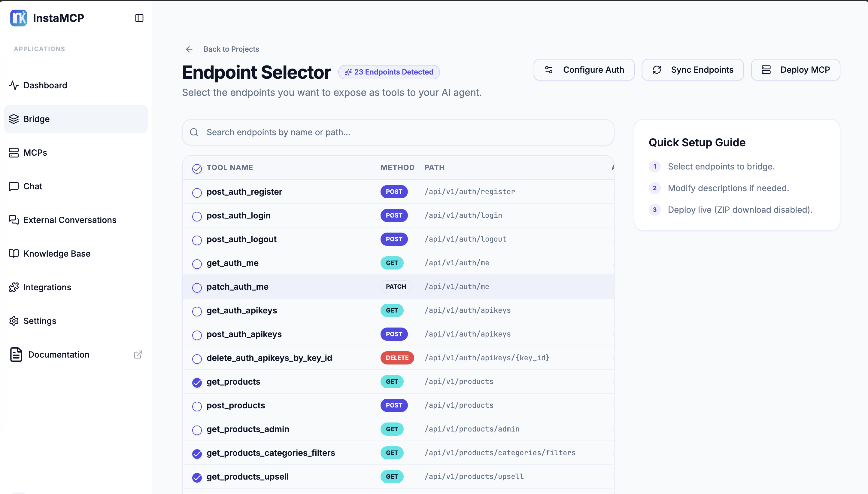Select the post_auth_register endpoint checkbox

click(x=197, y=193)
